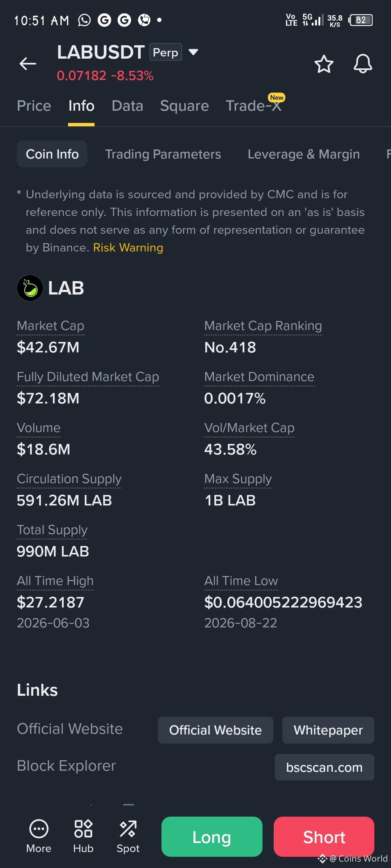This screenshot has height=868, width=391.
Task: Select Leverage & Margin section
Action: pyautogui.click(x=304, y=154)
